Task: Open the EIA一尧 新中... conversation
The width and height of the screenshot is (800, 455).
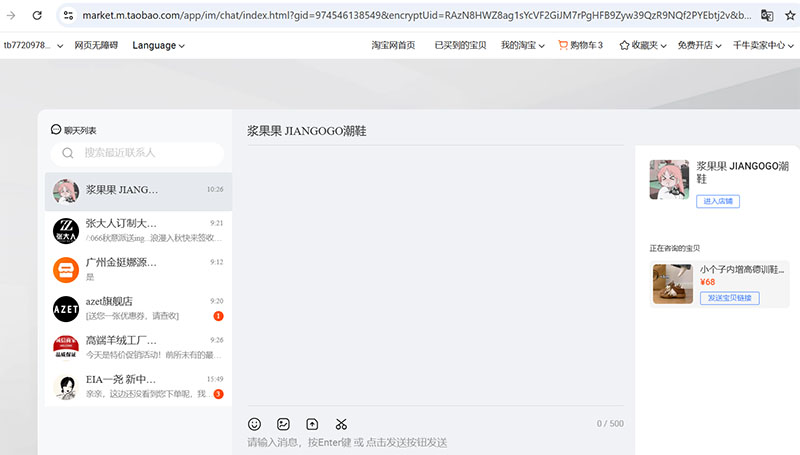Action: click(138, 387)
